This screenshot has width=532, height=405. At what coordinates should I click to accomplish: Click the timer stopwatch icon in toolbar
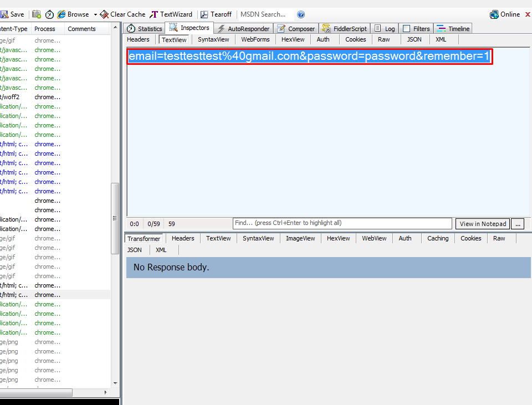[x=49, y=14]
